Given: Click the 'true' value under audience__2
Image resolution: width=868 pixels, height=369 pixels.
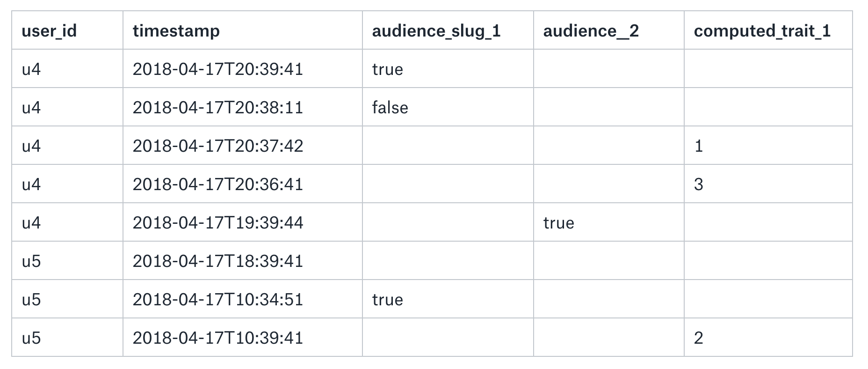Looking at the screenshot, I should (558, 223).
